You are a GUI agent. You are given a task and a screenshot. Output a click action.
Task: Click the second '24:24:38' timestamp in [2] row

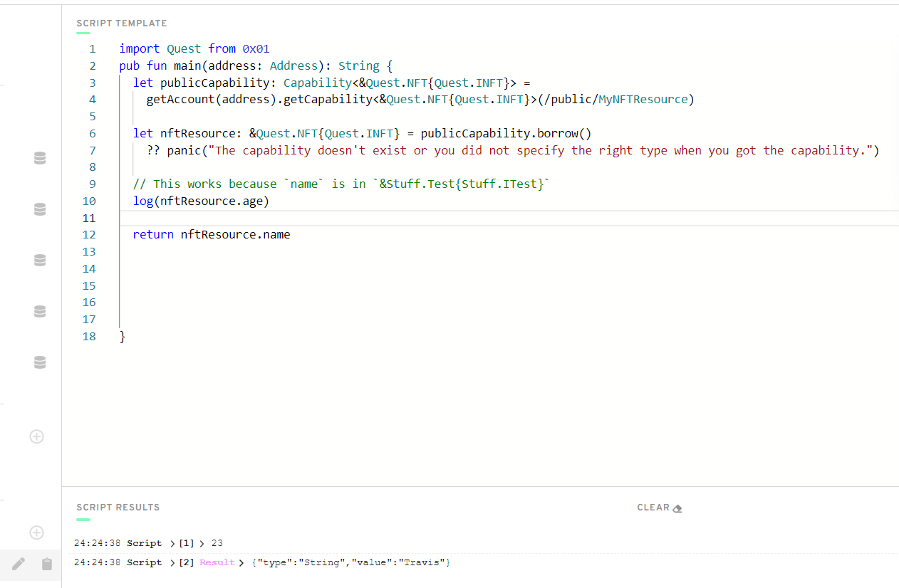pyautogui.click(x=97, y=562)
